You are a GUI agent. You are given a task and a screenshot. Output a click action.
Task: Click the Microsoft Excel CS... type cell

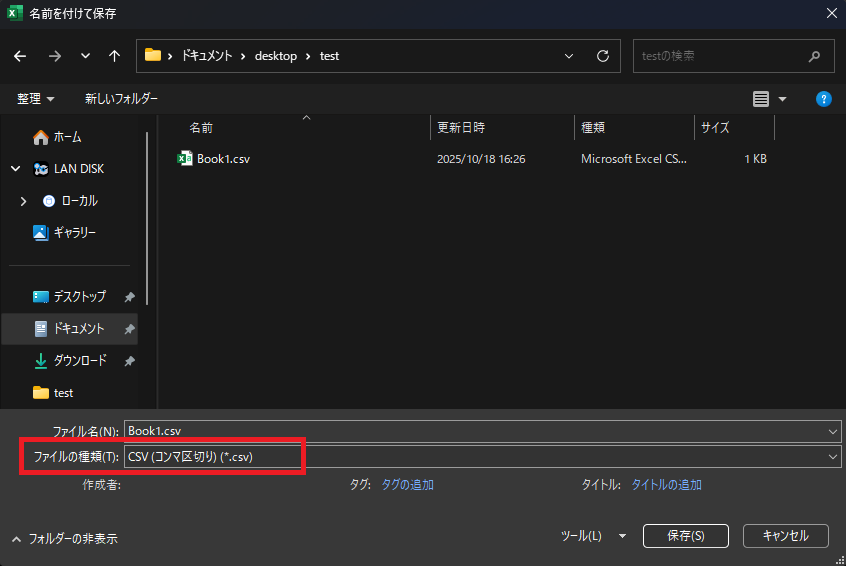[633, 159]
